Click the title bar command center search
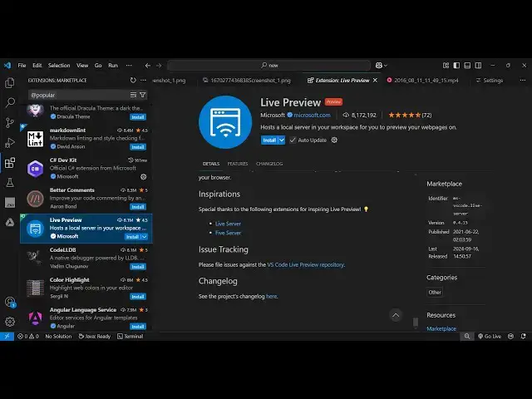 coord(269,65)
